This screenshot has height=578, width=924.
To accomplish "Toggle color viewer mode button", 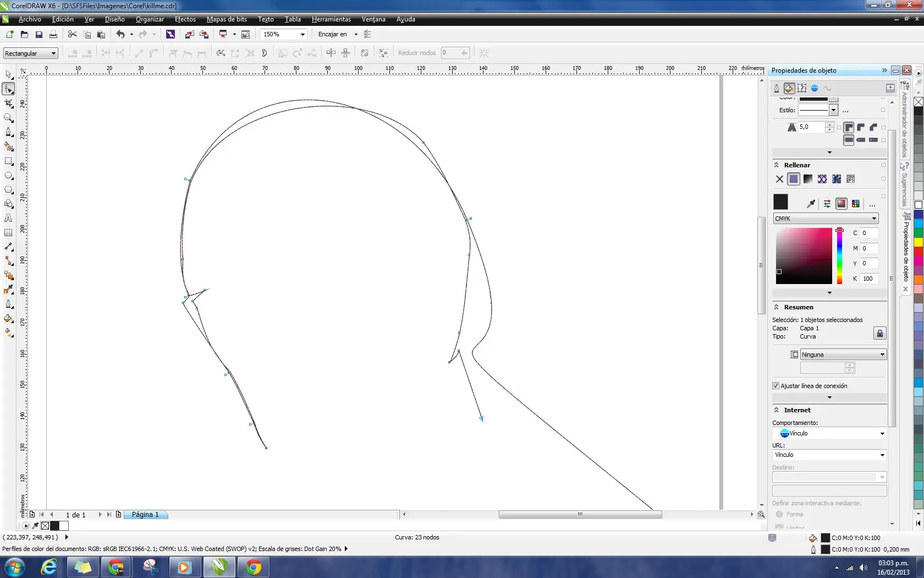I will click(841, 204).
